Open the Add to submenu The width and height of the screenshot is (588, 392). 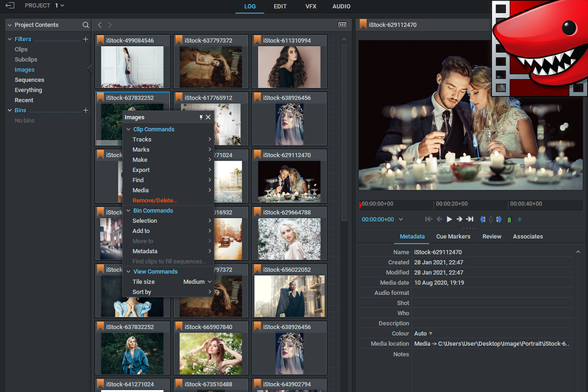(168, 231)
